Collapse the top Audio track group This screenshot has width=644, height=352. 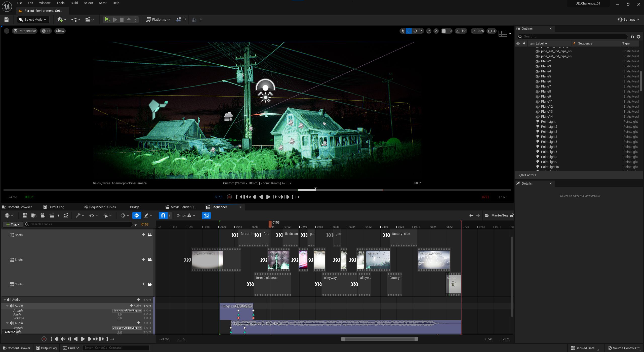pyautogui.click(x=5, y=300)
